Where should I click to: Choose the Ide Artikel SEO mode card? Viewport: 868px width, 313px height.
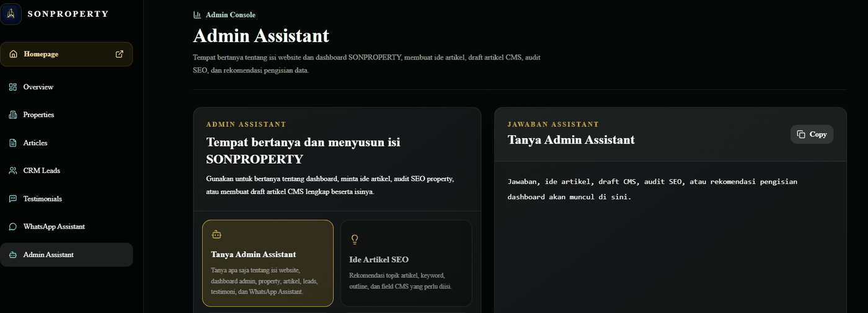click(x=406, y=263)
